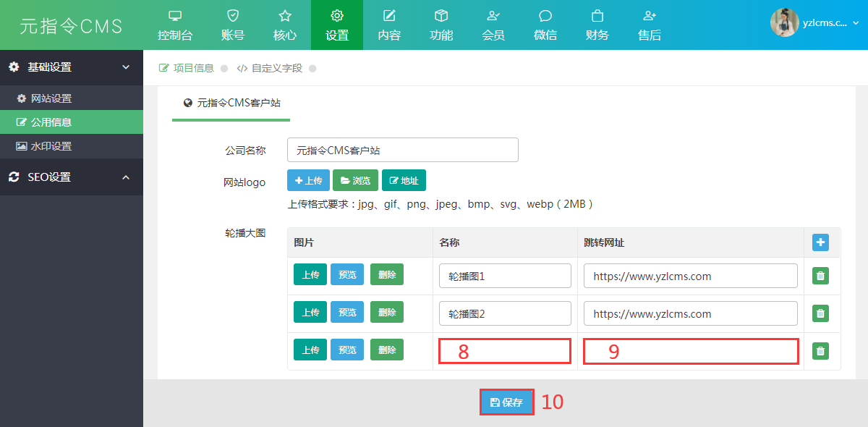868x427 pixels.
Task: Open the 内容 content menu
Action: pos(389,25)
